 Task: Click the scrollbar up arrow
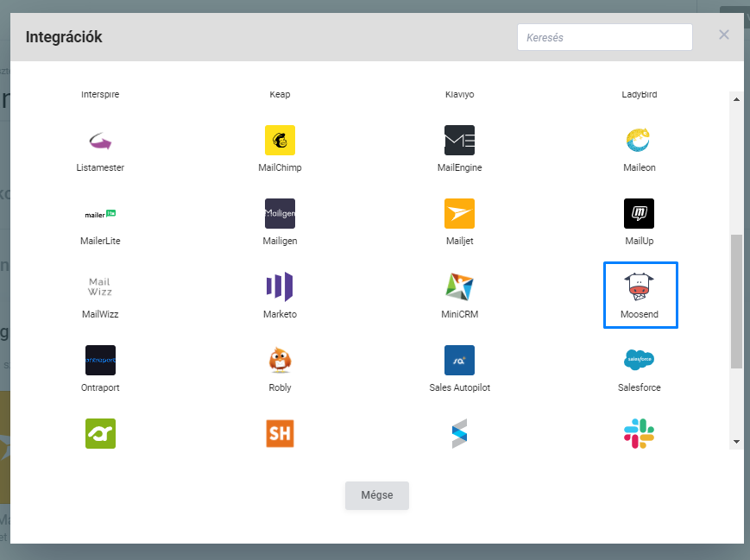click(736, 99)
